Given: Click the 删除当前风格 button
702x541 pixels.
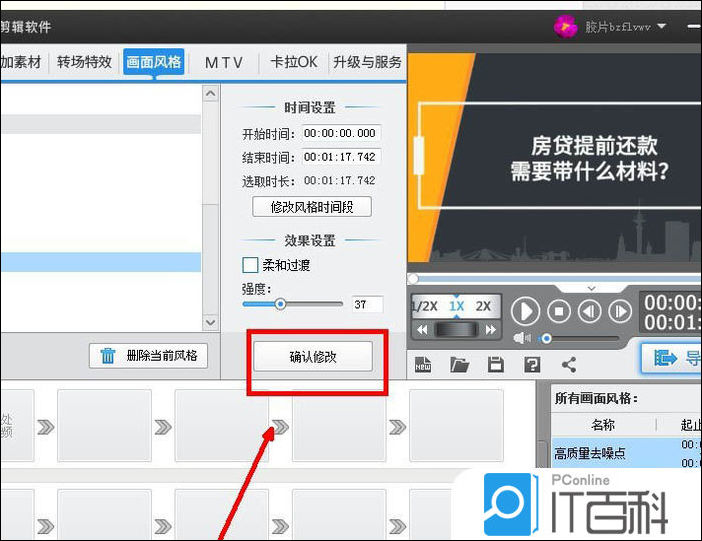Looking at the screenshot, I should coord(149,356).
